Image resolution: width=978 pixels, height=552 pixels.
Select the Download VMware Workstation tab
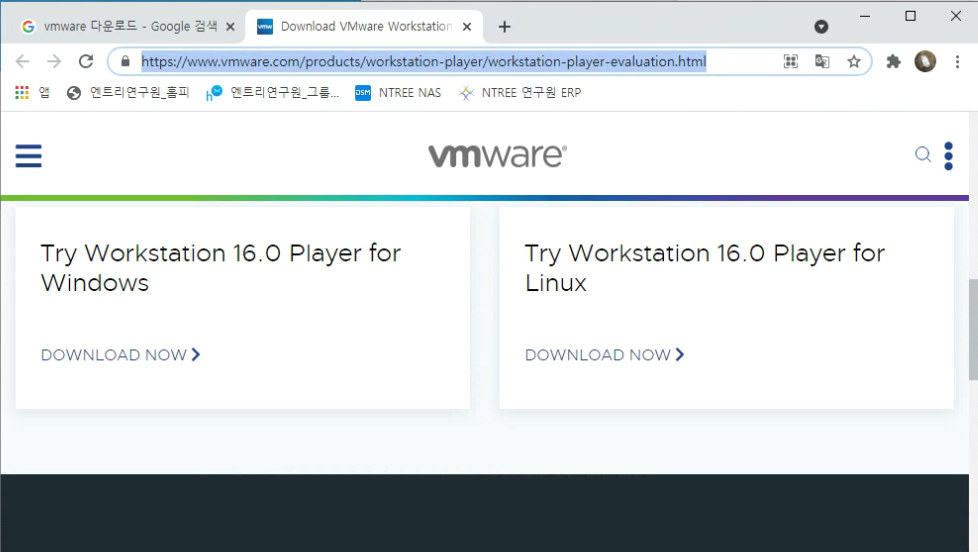(x=366, y=26)
